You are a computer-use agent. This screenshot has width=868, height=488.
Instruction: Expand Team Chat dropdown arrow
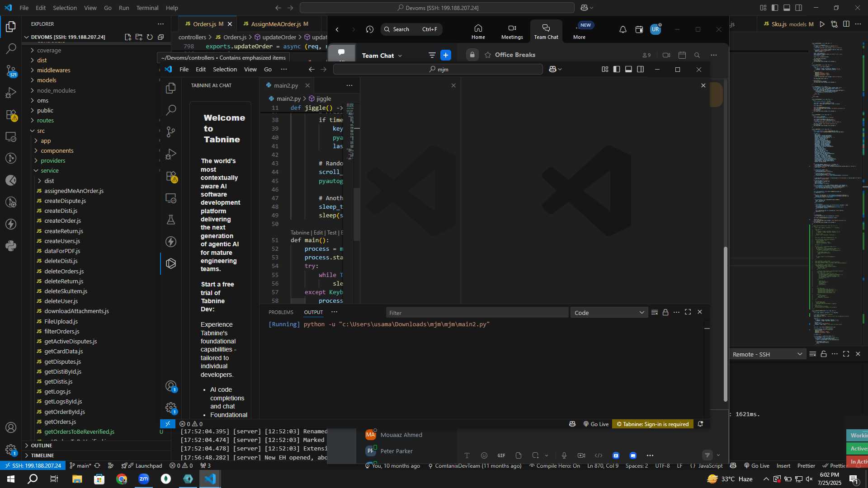pos(400,56)
